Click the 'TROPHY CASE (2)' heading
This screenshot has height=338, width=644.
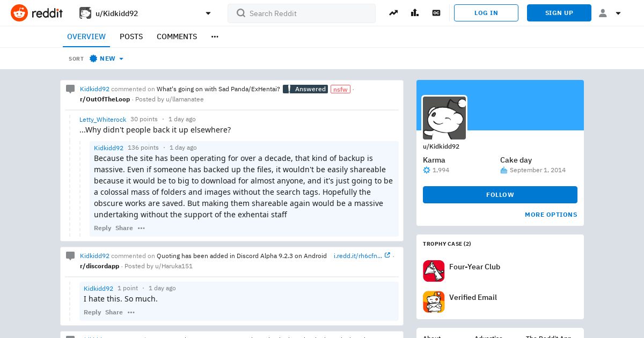pyautogui.click(x=447, y=244)
